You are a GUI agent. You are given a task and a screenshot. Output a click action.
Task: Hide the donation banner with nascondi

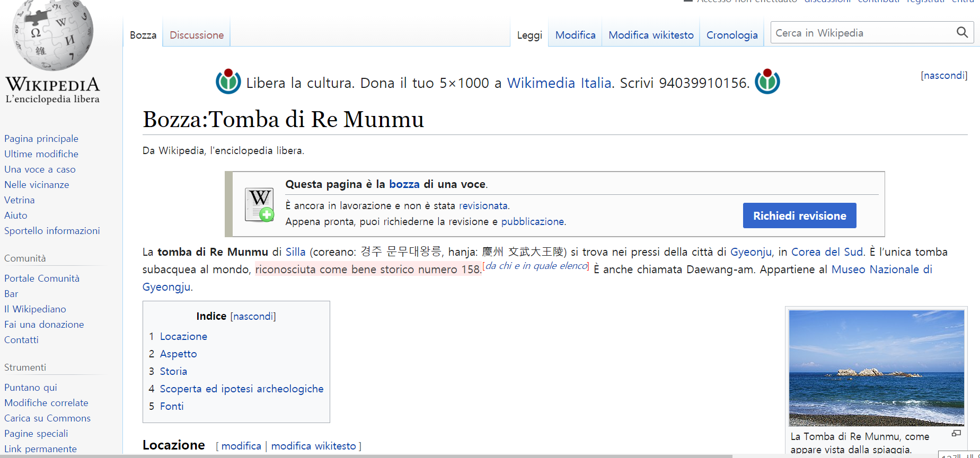click(x=944, y=75)
